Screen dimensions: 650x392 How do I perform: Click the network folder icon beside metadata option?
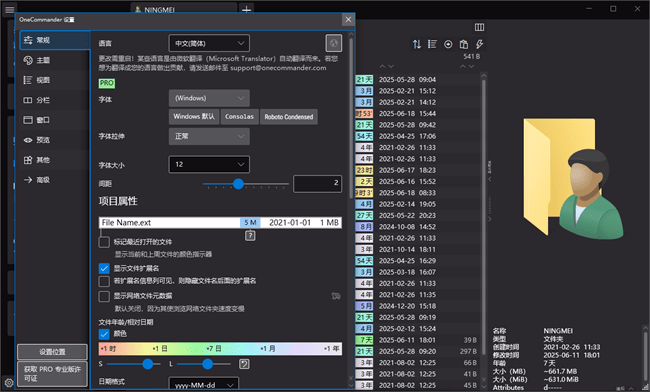coord(336,296)
